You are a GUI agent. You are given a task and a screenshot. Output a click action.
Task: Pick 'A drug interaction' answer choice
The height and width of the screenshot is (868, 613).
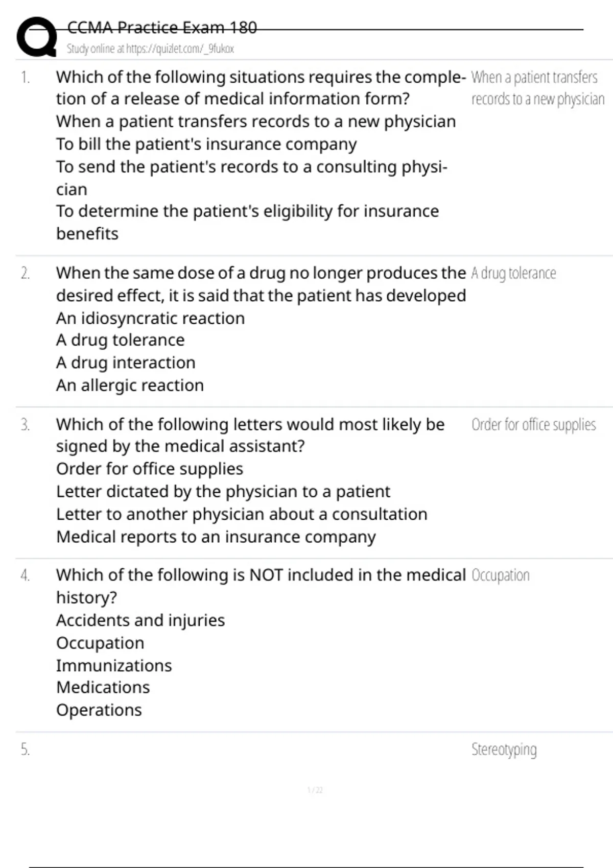click(126, 363)
